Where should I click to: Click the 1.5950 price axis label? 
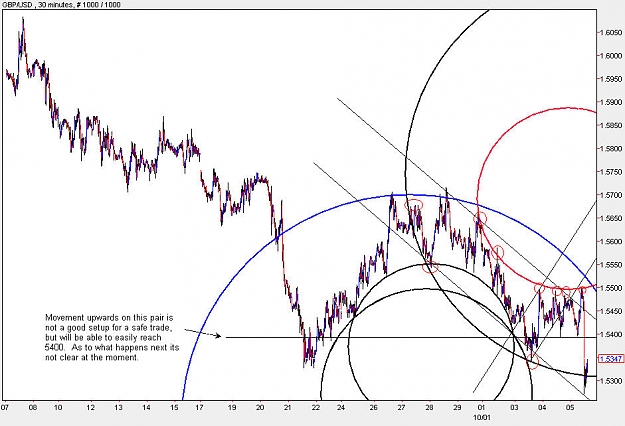tap(611, 79)
